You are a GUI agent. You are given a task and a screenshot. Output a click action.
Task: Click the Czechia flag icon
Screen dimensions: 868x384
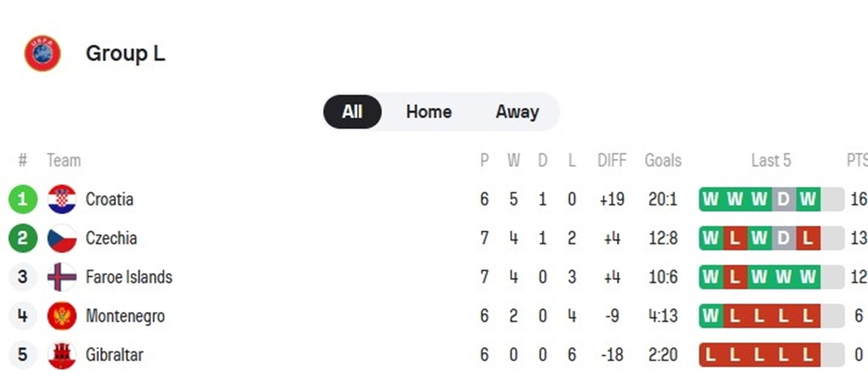pos(62,238)
